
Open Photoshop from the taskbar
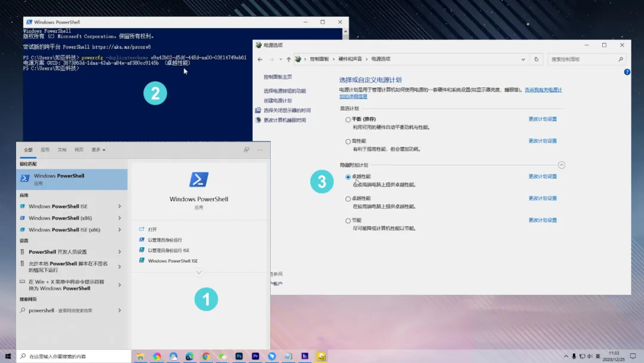click(x=239, y=356)
